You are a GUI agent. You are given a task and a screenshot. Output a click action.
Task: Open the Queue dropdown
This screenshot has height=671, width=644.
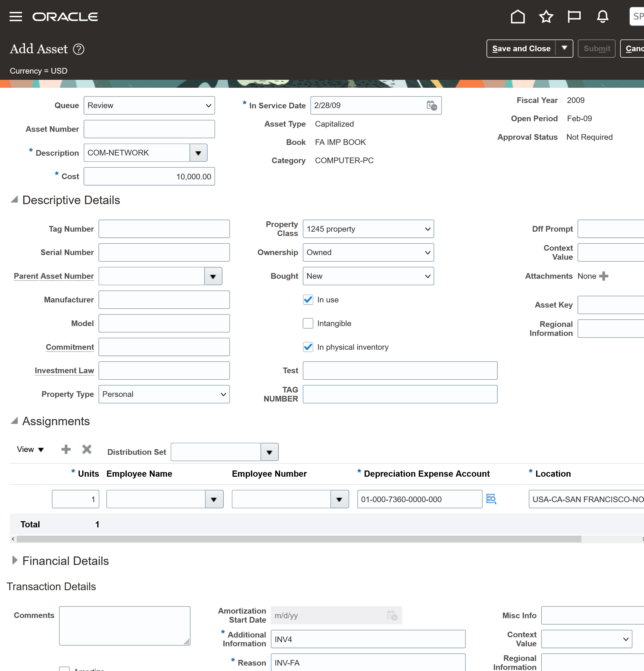point(149,106)
